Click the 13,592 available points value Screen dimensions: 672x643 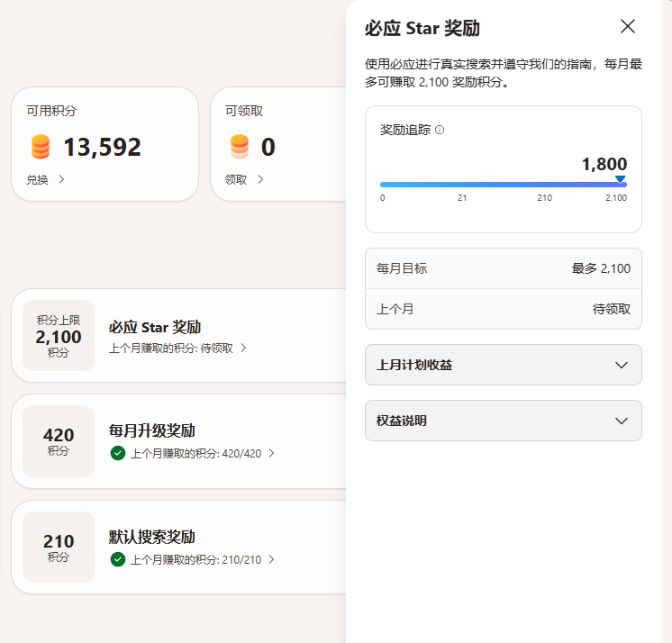pyautogui.click(x=102, y=147)
